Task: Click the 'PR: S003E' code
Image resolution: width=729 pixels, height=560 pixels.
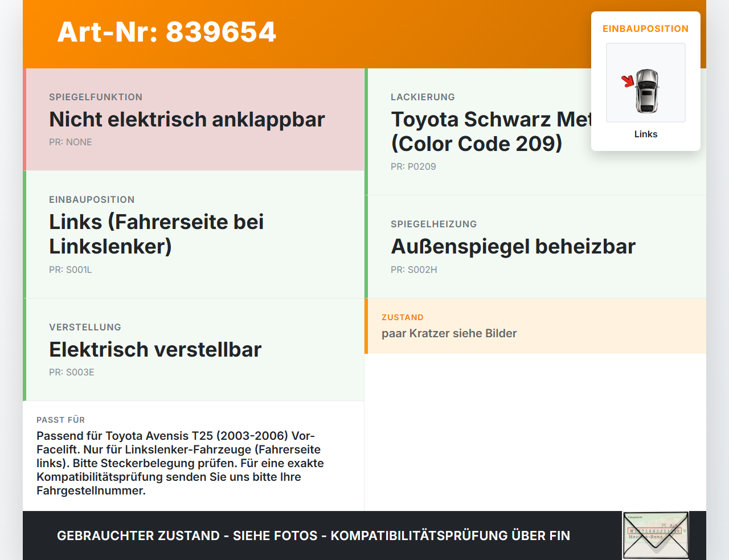Action: coord(72,372)
